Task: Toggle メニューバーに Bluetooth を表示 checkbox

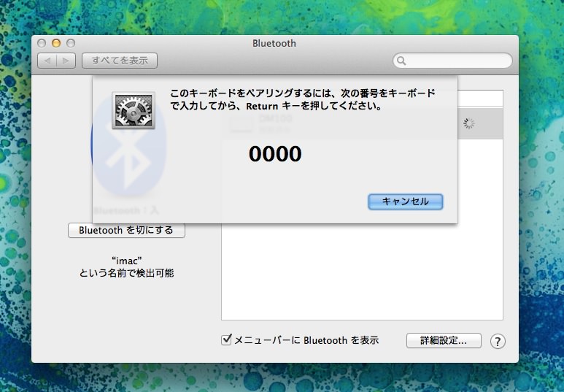Action: click(226, 339)
